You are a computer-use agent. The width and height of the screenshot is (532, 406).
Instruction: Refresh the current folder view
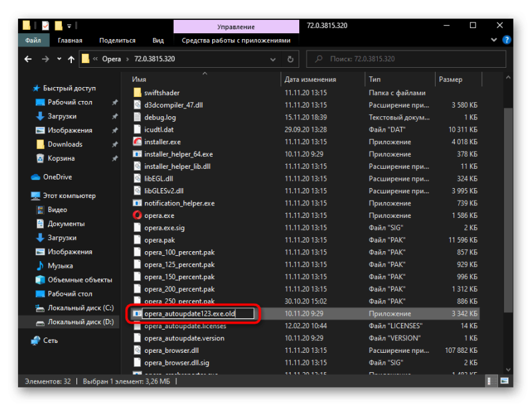pyautogui.click(x=291, y=59)
